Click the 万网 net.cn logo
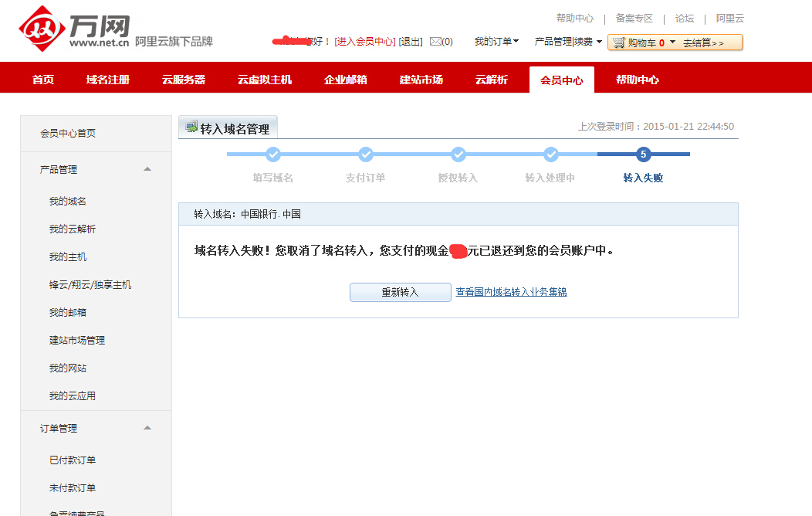Viewport: 812px width, 516px height. coord(74,29)
